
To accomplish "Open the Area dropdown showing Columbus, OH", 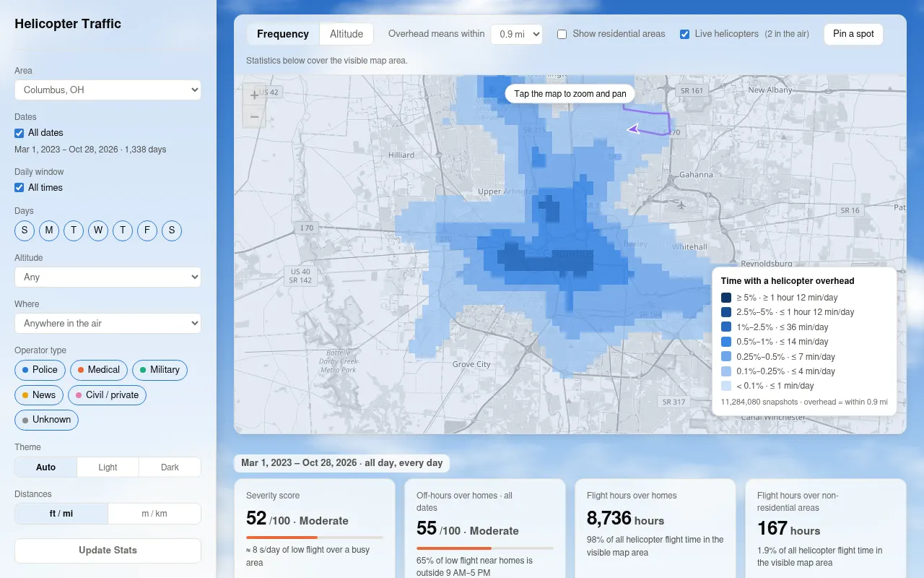I will pyautogui.click(x=108, y=90).
